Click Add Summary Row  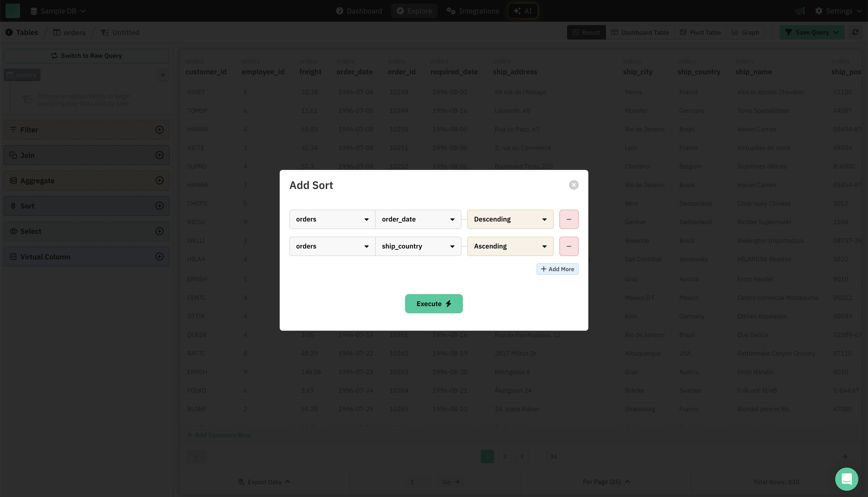click(x=218, y=435)
